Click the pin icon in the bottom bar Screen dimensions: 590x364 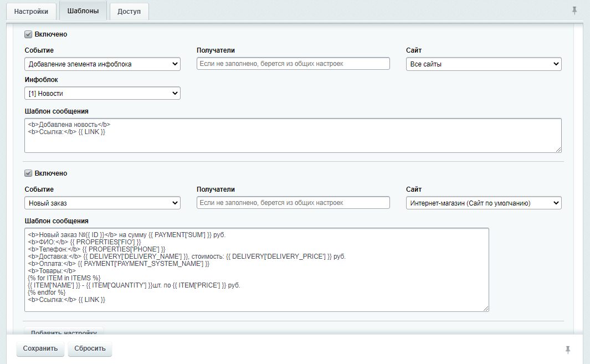[567, 350]
